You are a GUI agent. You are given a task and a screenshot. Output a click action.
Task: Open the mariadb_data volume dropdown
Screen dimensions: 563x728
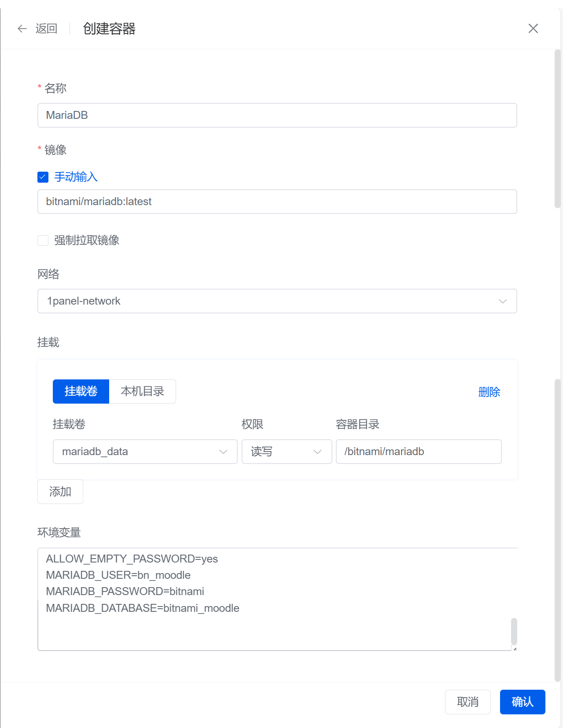click(x=145, y=452)
